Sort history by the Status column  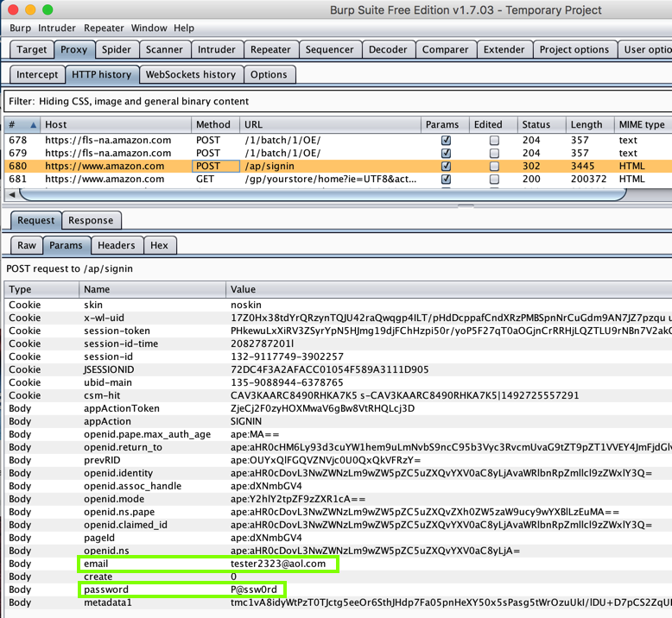click(x=536, y=125)
